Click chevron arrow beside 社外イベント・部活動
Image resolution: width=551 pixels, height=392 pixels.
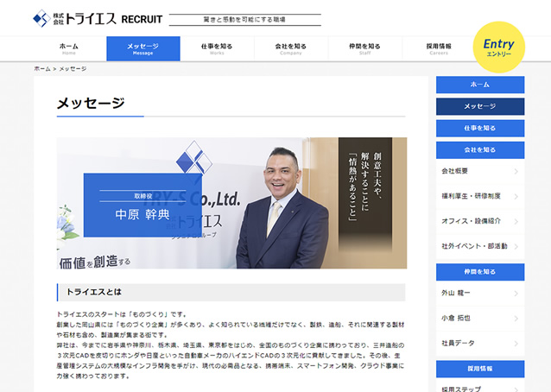(x=516, y=247)
